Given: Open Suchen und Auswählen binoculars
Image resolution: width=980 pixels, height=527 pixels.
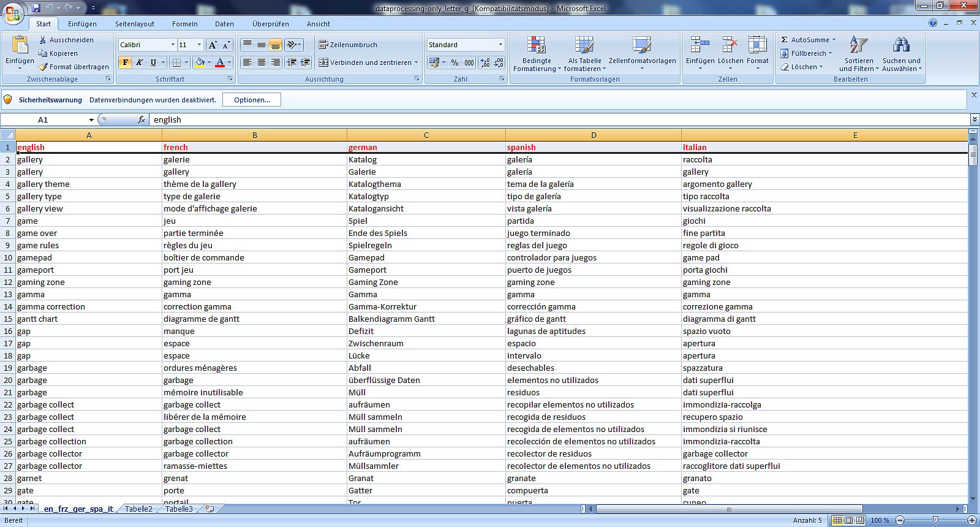Looking at the screenshot, I should [x=901, y=53].
